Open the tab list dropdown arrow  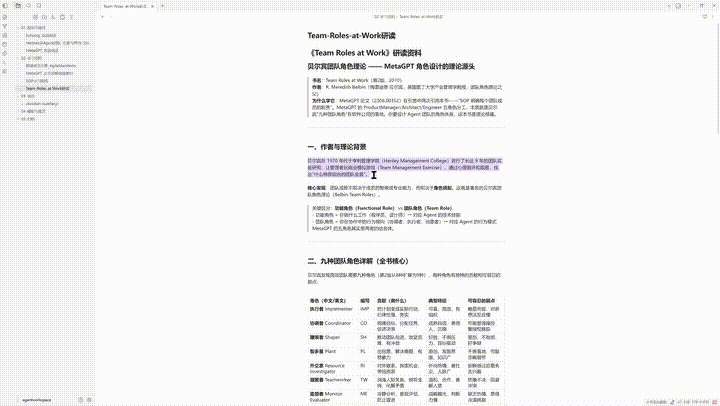pyautogui.click(x=669, y=6)
